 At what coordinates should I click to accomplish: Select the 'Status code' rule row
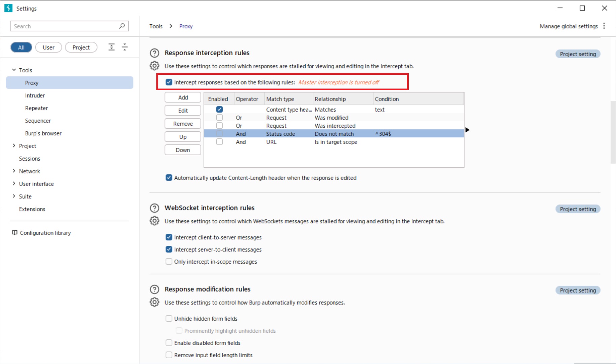point(334,134)
